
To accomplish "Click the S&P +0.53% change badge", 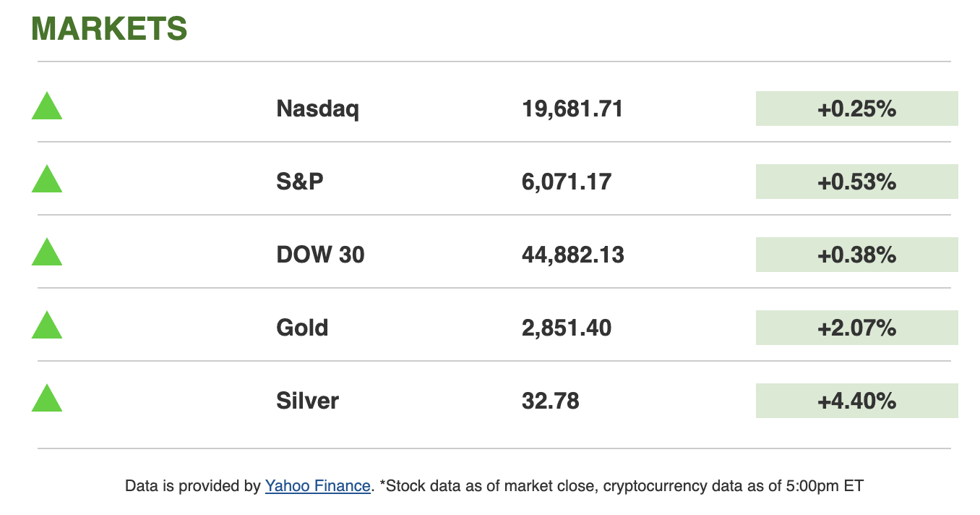I will tap(856, 182).
